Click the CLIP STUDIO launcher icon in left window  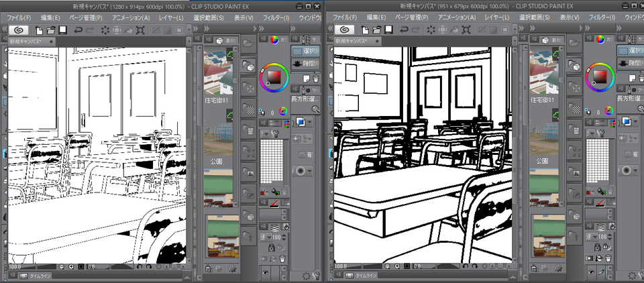[17, 30]
